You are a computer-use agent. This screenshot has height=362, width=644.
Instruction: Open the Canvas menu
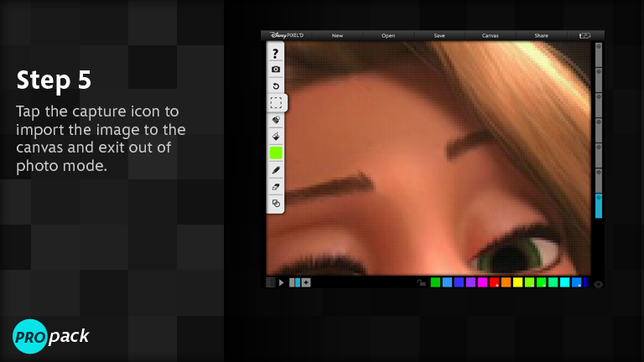(490, 36)
